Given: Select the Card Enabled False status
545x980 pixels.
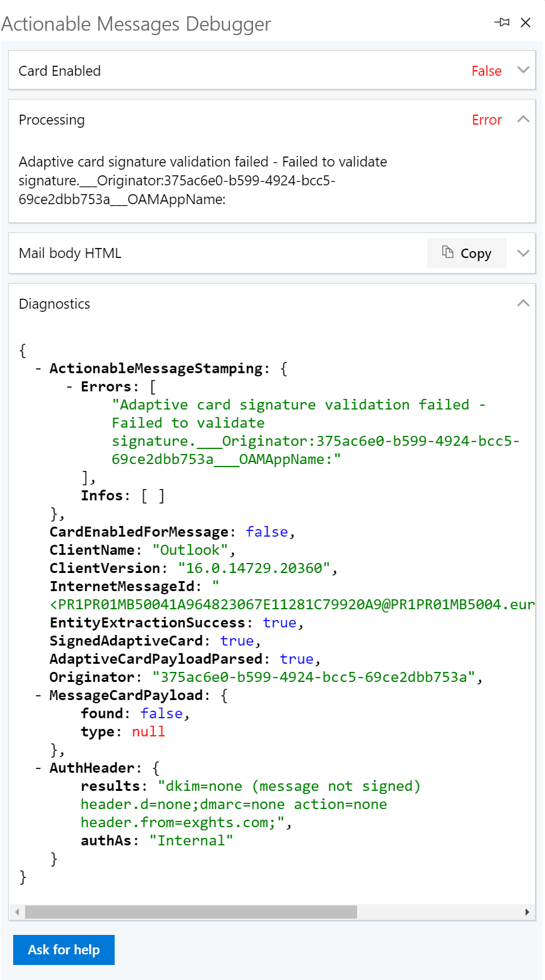Looking at the screenshot, I should coord(486,71).
